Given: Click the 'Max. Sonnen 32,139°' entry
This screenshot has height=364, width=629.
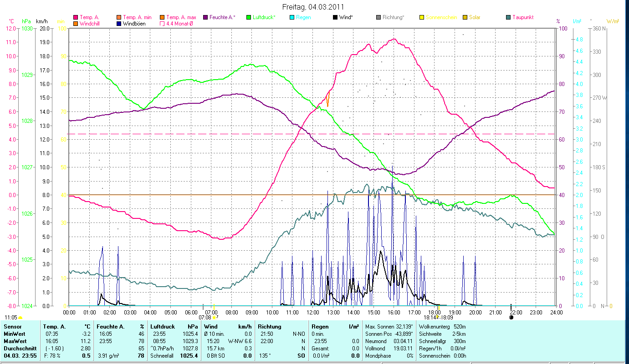Looking at the screenshot, I should (389, 327).
